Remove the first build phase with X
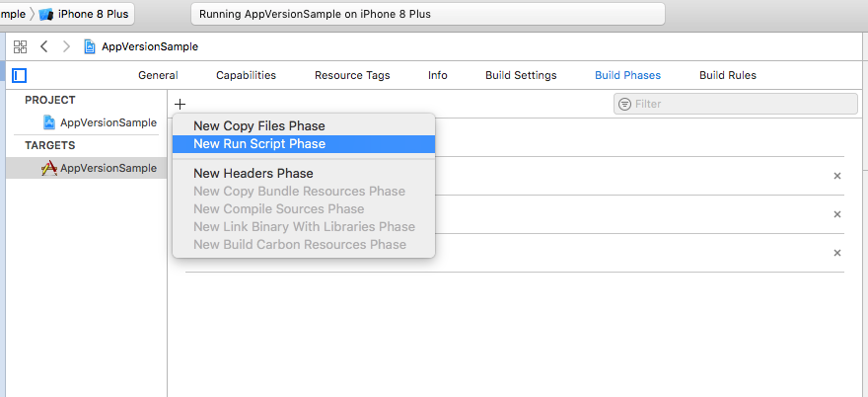This screenshot has height=397, width=868. (x=837, y=176)
